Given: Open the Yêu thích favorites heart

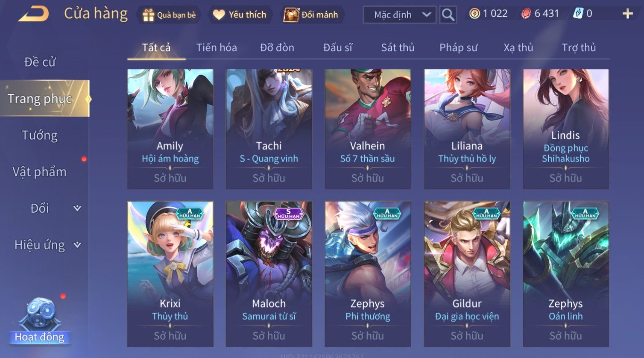Looking at the screenshot, I should pyautogui.click(x=219, y=15).
